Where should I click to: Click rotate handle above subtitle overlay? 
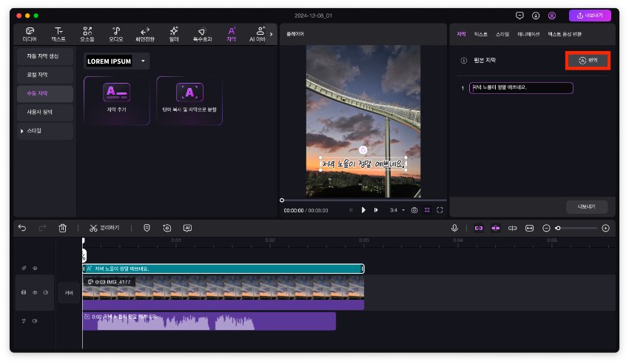pos(363,149)
